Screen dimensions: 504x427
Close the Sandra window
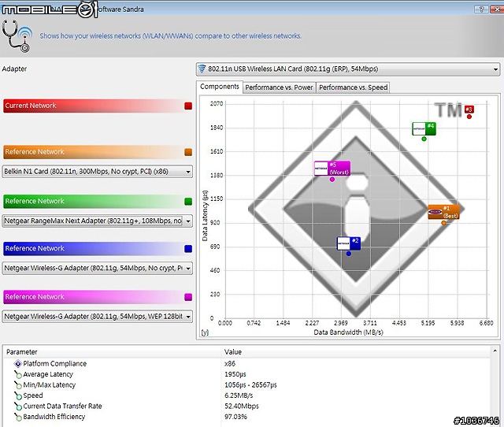coord(497,9)
